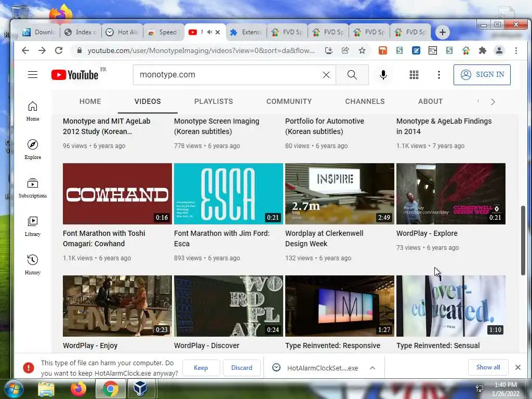532x399 pixels.
Task: Click the orange extension icon in toolbar
Action: coord(383,50)
